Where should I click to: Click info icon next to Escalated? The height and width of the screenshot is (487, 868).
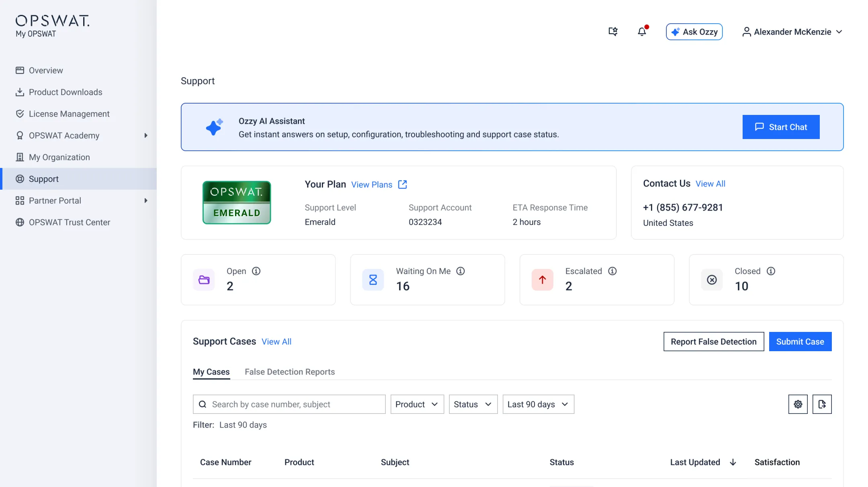pyautogui.click(x=612, y=271)
